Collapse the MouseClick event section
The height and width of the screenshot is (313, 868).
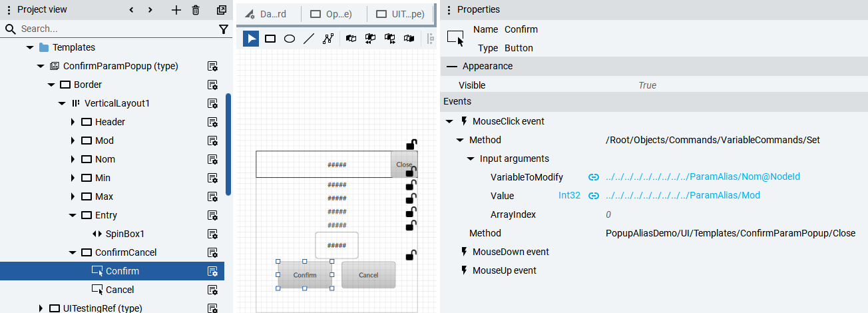(449, 121)
